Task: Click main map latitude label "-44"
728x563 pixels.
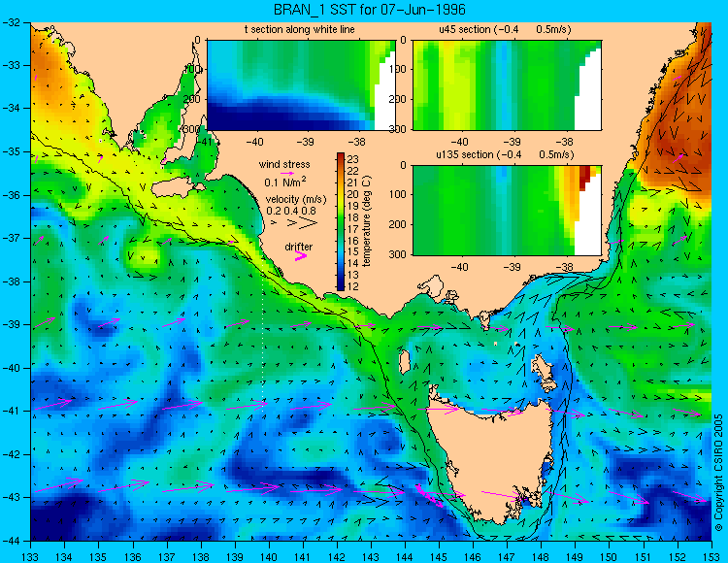Action: [x=12, y=542]
